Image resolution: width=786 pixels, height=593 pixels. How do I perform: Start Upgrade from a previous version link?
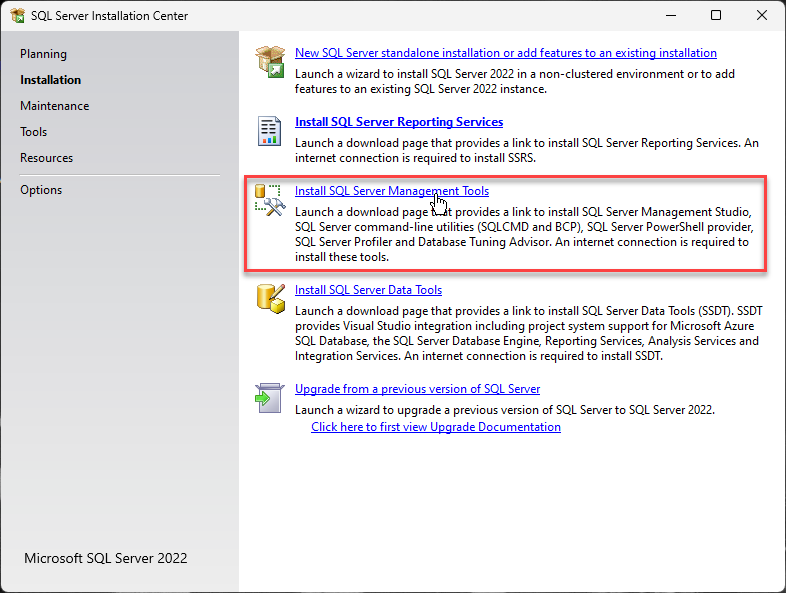[x=417, y=389]
